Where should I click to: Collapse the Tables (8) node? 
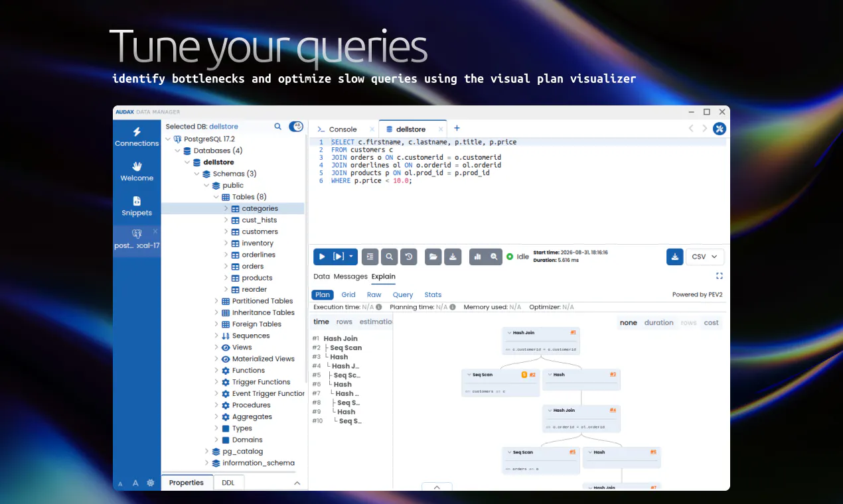[216, 197]
